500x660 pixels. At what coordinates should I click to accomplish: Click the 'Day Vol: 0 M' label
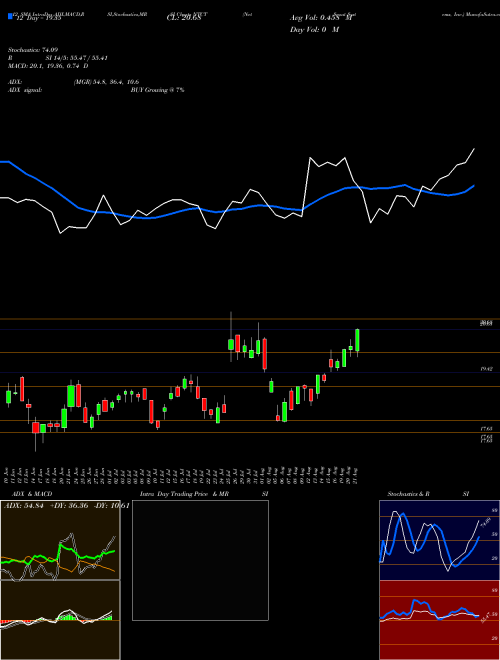click(x=314, y=29)
